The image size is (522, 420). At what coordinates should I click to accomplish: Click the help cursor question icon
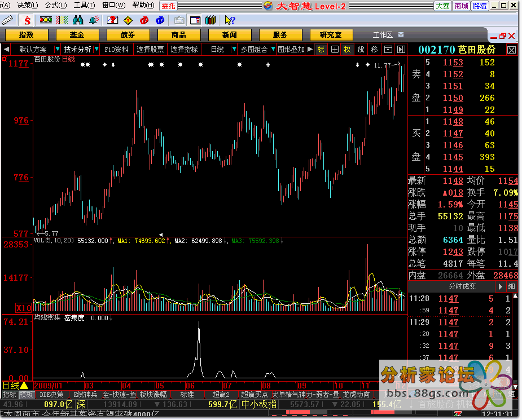click(230, 21)
